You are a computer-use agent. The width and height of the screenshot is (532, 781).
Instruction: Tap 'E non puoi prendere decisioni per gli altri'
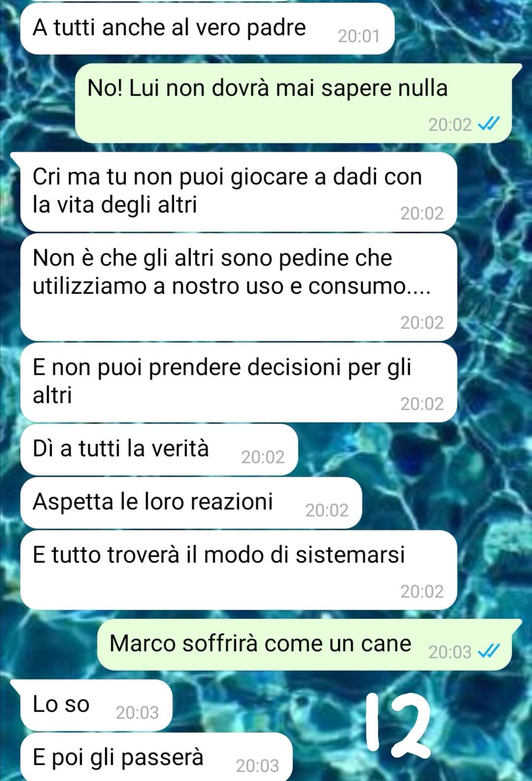tap(239, 382)
